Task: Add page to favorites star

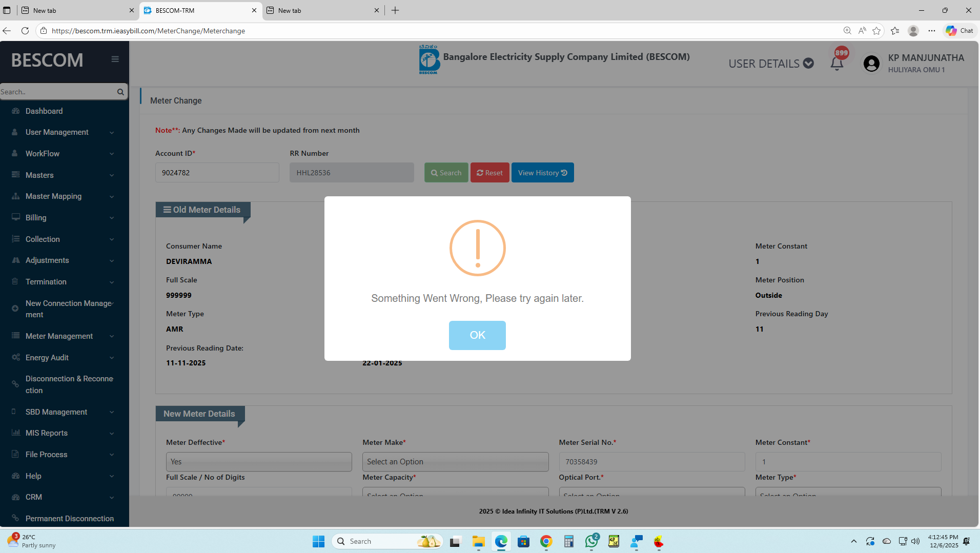Action: 876,31
